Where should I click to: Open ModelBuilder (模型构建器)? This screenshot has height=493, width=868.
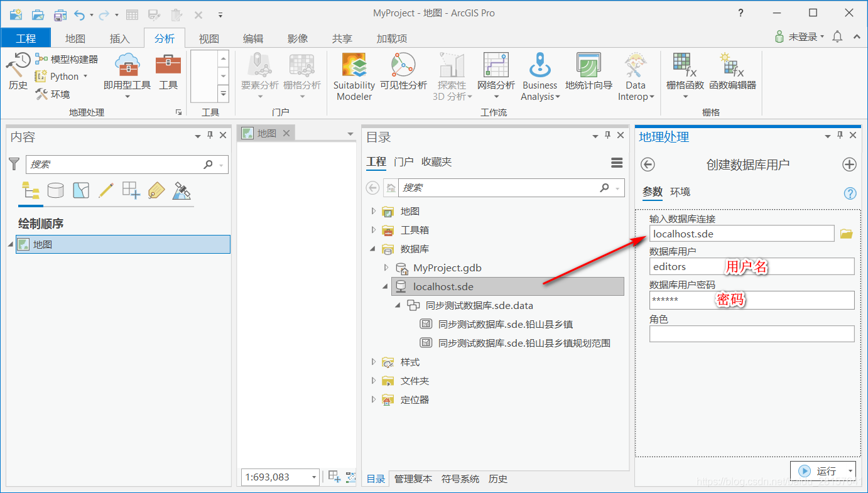tap(67, 59)
